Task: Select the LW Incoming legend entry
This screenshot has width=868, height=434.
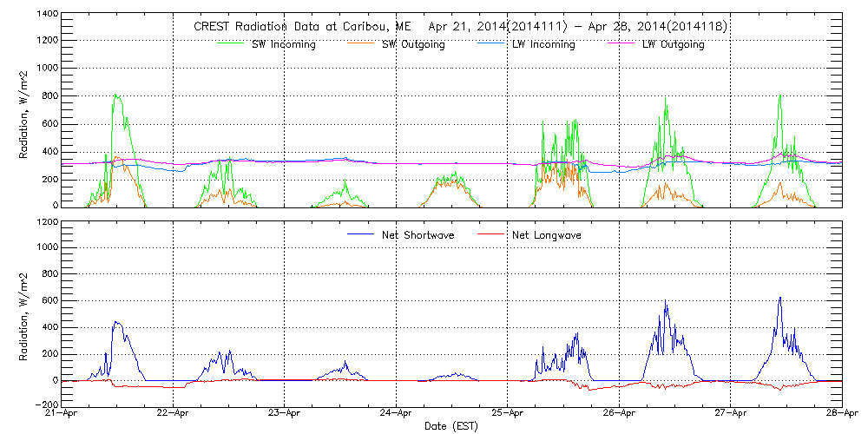Action: tap(543, 45)
